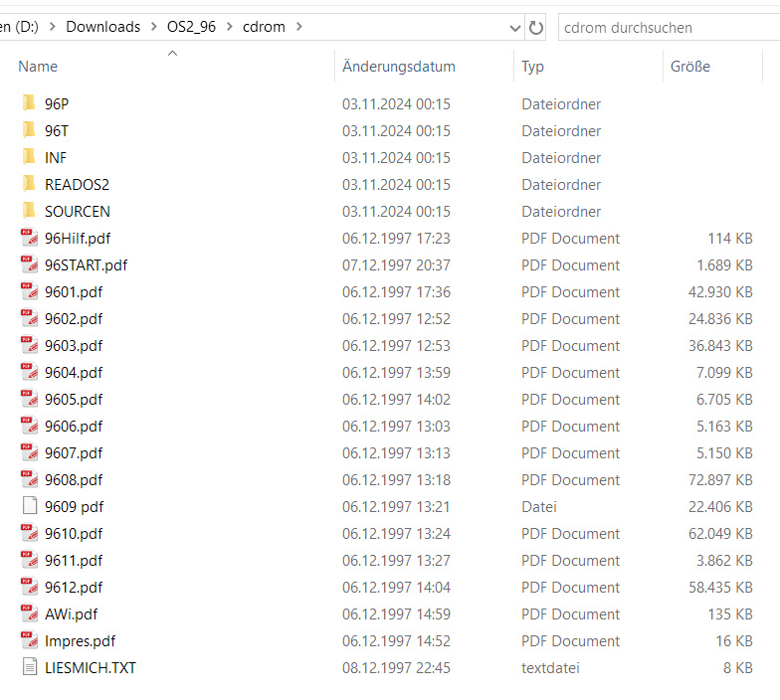Expand the chevron after OS2_96 in path
The width and height of the screenshot is (780, 700).
[x=229, y=27]
